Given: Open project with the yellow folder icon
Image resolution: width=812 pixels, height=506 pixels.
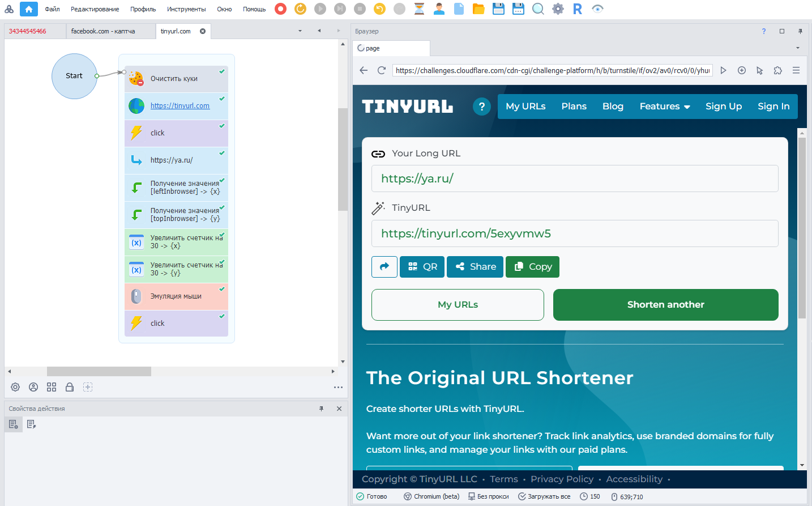Looking at the screenshot, I should point(478,8).
